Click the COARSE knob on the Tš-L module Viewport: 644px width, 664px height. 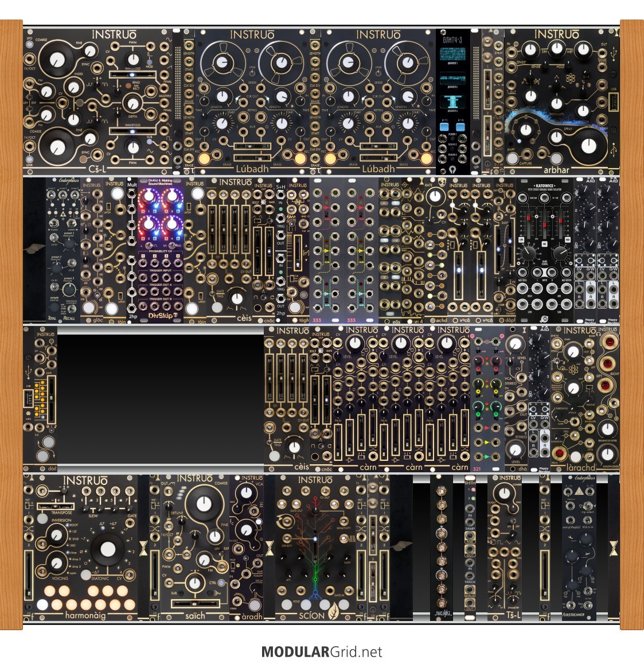click(504, 494)
